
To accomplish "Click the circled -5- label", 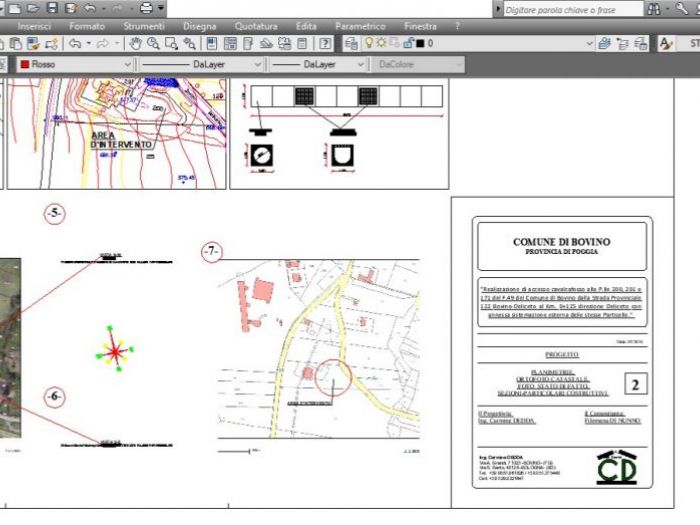I will click(x=54, y=213).
